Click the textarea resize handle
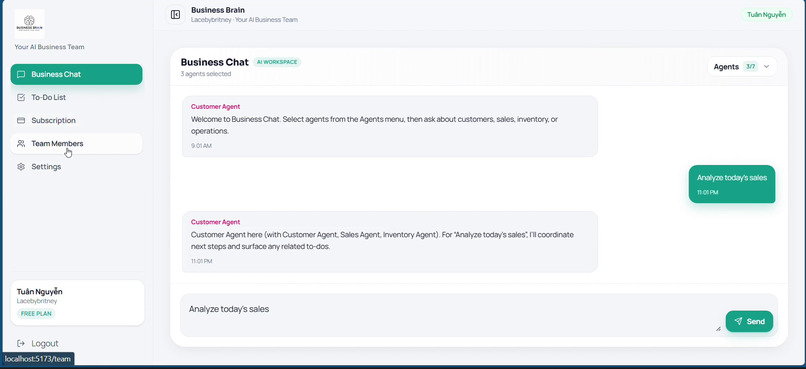Viewport: 806px width, 369px height. [x=718, y=328]
